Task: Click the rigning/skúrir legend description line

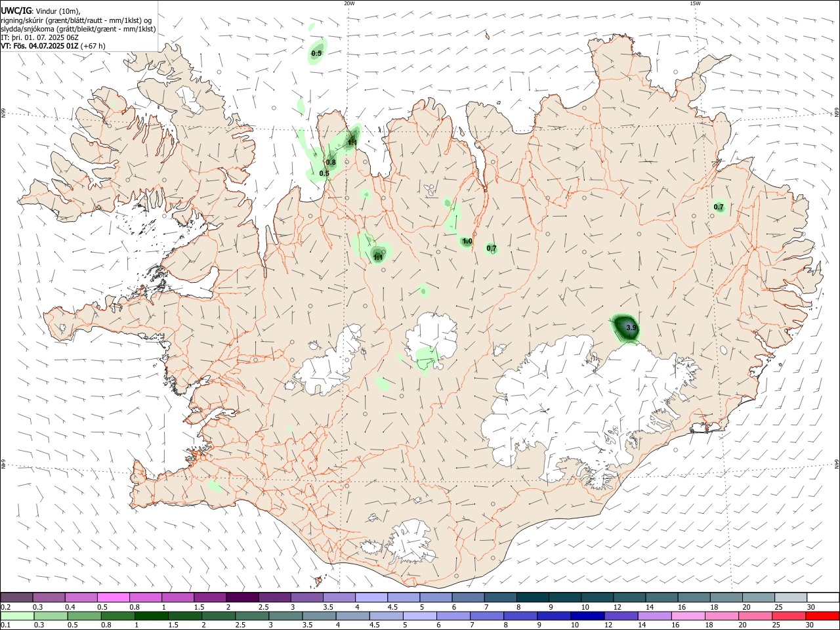Action: pos(76,20)
